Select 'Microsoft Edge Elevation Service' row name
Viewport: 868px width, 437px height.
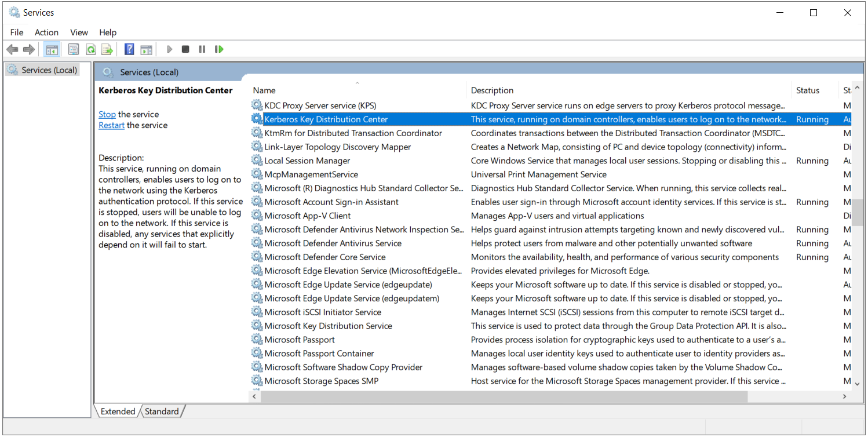point(363,271)
